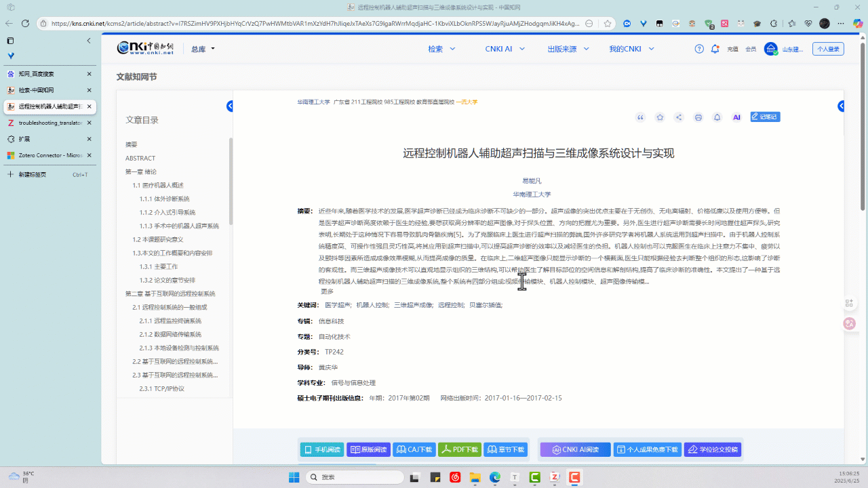Open the share icon above the abstract

678,117
